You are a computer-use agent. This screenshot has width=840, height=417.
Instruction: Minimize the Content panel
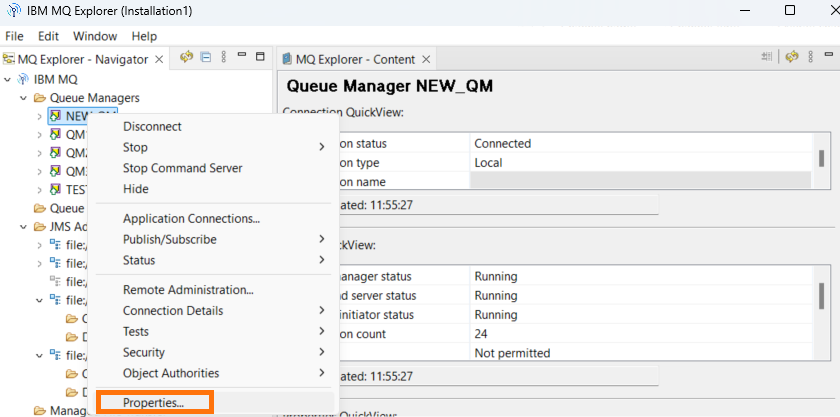829,55
